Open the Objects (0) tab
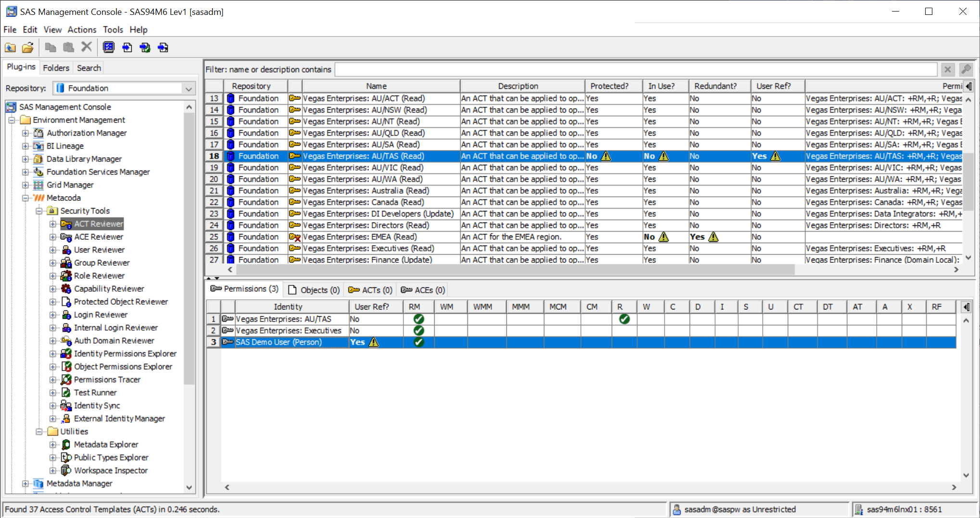 (314, 290)
